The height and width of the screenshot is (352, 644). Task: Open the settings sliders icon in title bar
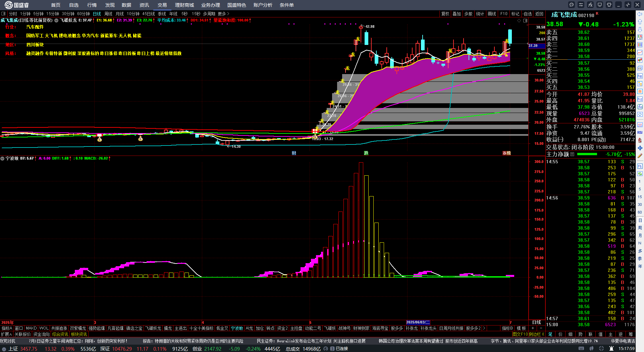tap(581, 5)
